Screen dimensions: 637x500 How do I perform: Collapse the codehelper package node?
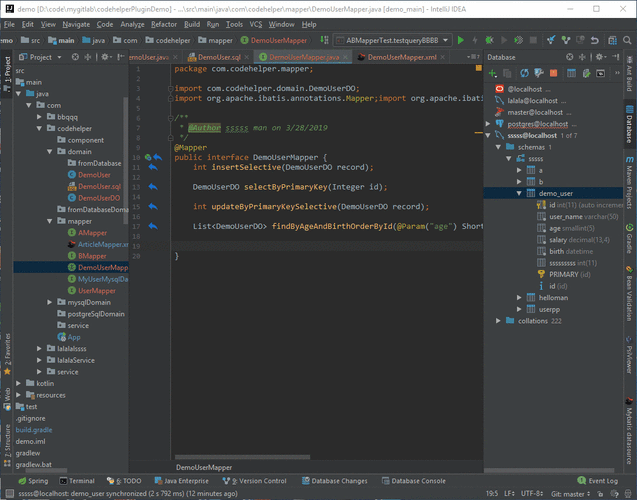click(39, 128)
